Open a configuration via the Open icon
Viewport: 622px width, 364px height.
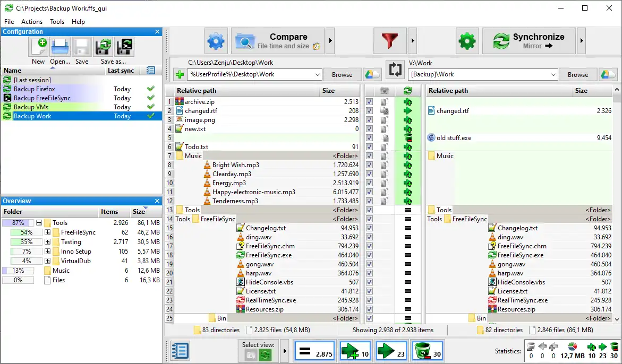[x=60, y=47]
